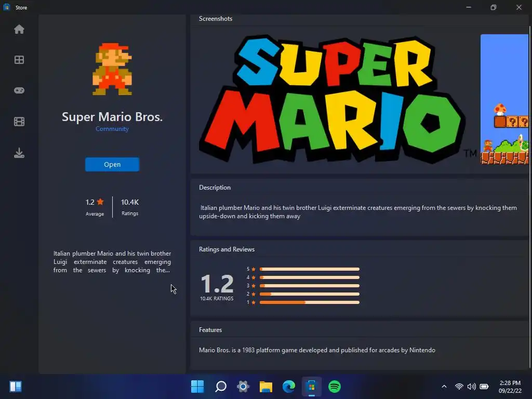
Task: Open Settings from the taskbar
Action: (243, 387)
